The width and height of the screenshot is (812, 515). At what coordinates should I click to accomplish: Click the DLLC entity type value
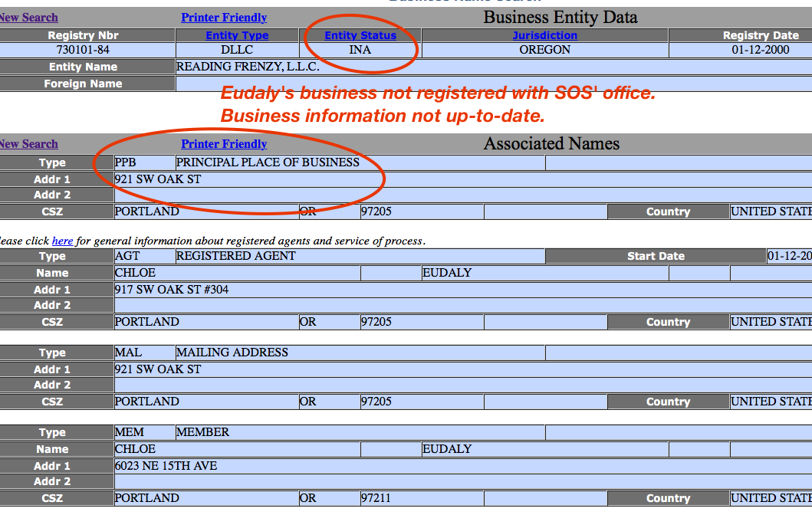(237, 50)
